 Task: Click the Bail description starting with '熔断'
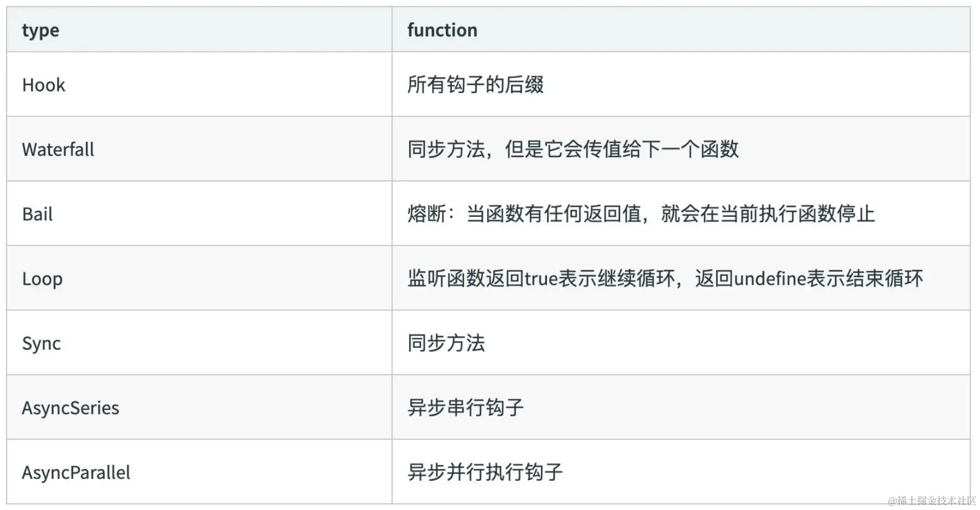[641, 214]
